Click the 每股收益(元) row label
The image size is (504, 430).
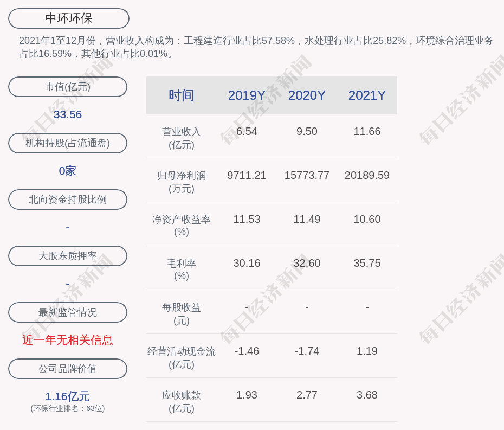(x=182, y=314)
